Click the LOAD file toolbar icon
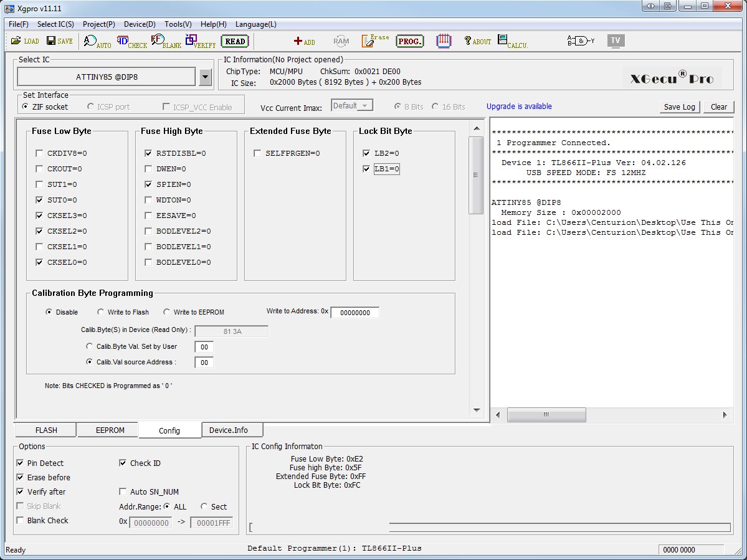The width and height of the screenshot is (747, 560). coord(25,41)
